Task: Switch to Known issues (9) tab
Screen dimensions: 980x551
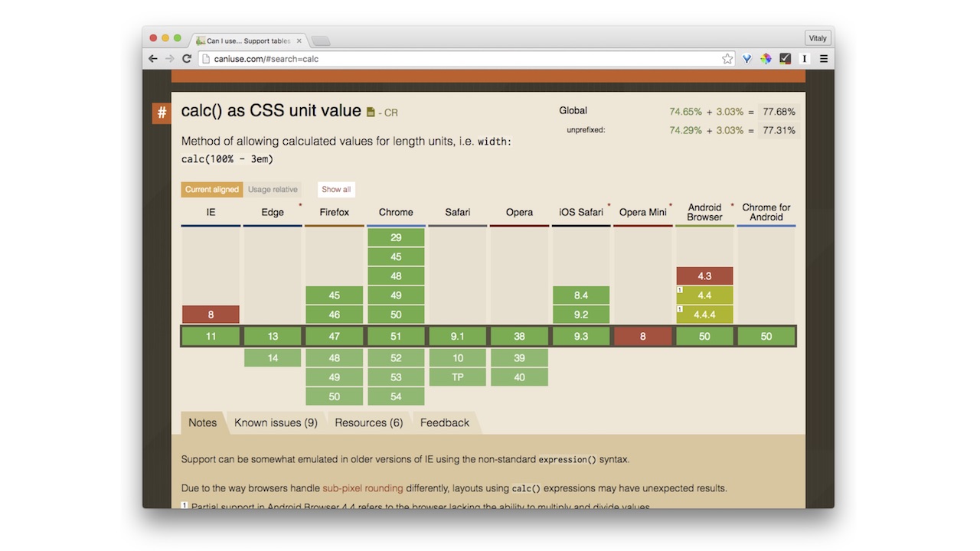Action: (x=276, y=422)
